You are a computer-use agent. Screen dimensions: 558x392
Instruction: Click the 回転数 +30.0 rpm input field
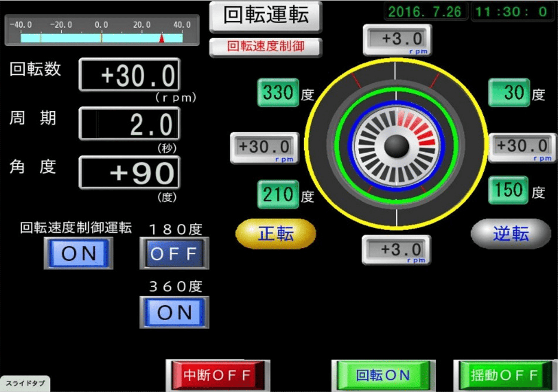130,75
